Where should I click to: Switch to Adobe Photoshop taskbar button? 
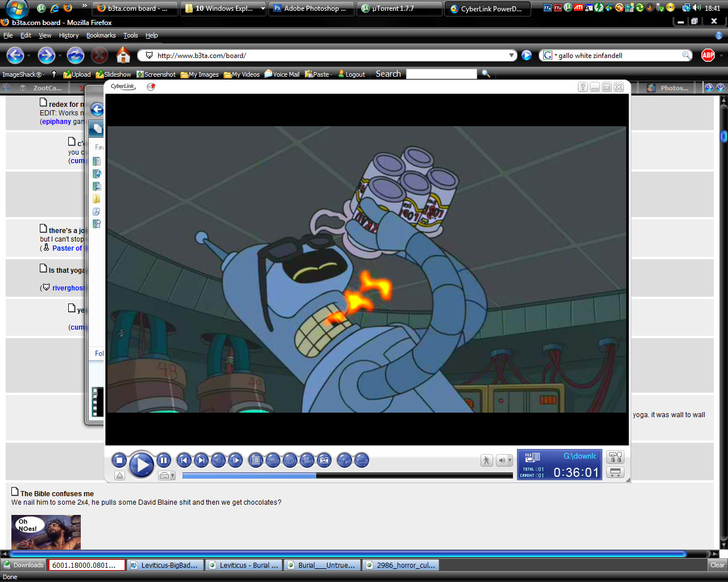tap(311, 9)
